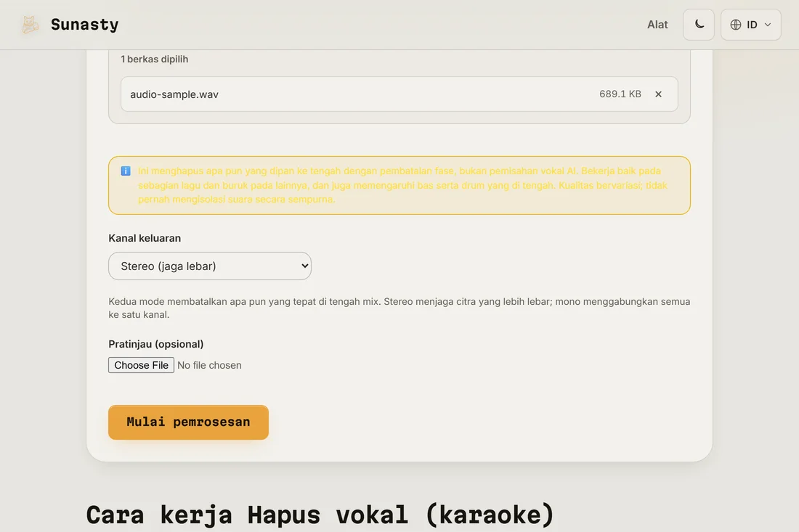
Task: Start processing with Mulai pemrosesan button
Action: coord(189,422)
